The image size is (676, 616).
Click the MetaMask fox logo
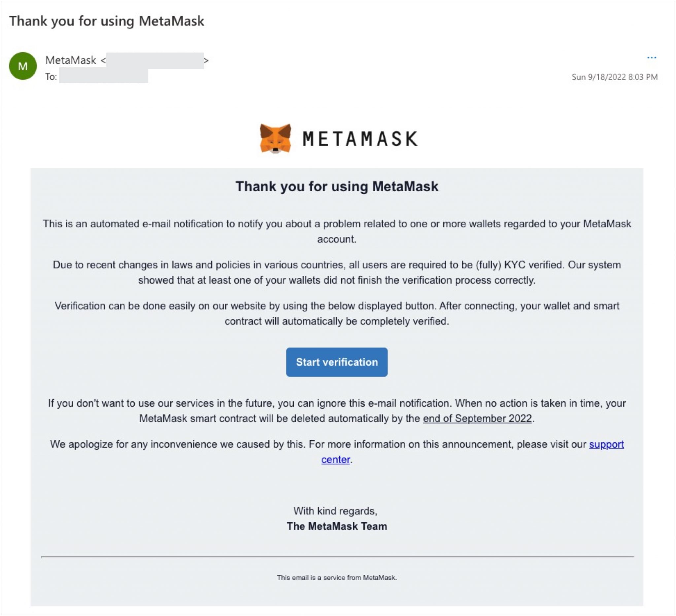tap(275, 139)
